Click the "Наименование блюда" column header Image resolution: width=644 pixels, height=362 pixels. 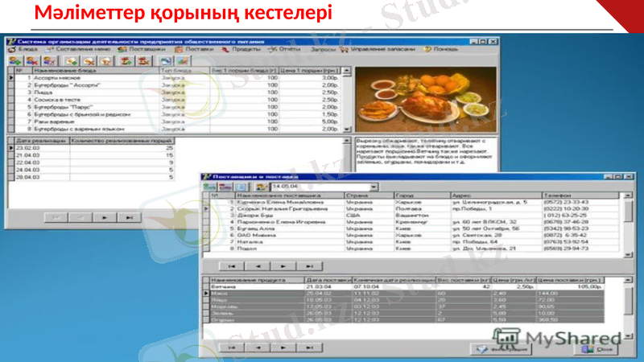pos(96,71)
